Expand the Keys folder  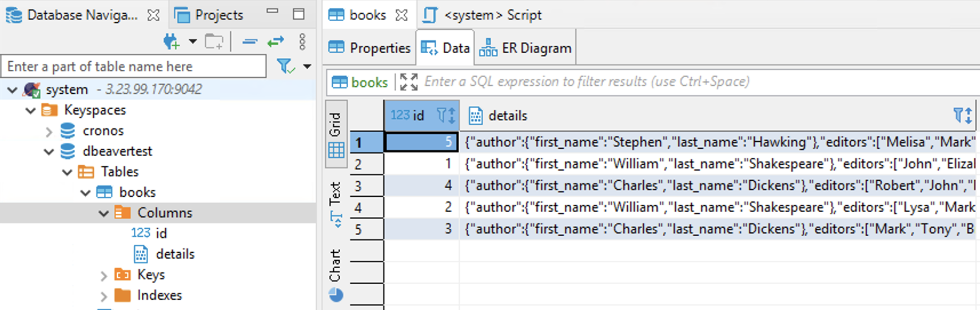103,276
